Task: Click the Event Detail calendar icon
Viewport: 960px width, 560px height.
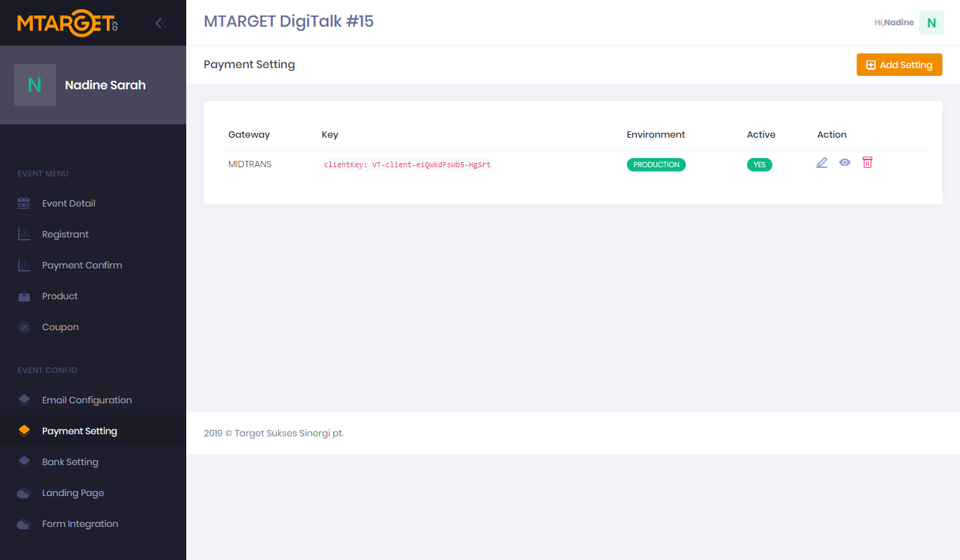Action: 24,203
